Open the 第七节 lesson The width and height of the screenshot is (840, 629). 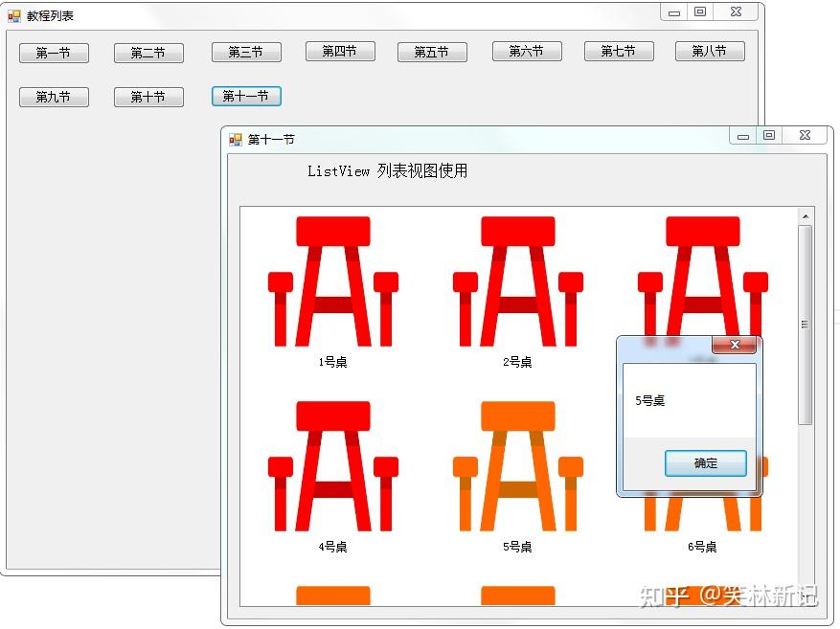(619, 52)
